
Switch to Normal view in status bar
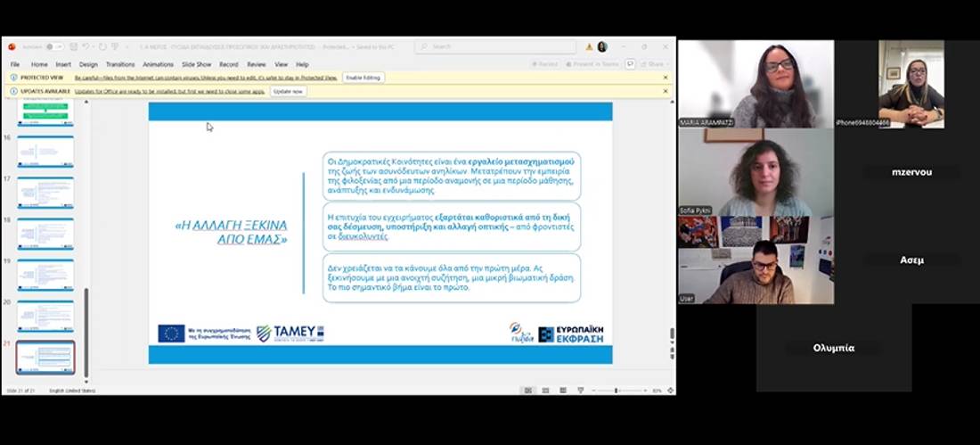[x=528, y=391]
